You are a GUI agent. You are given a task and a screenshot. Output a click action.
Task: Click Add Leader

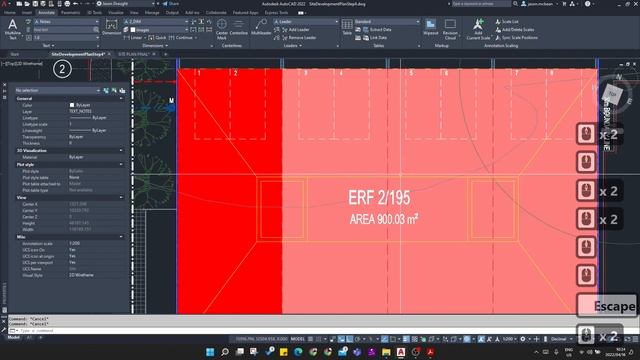(x=295, y=29)
